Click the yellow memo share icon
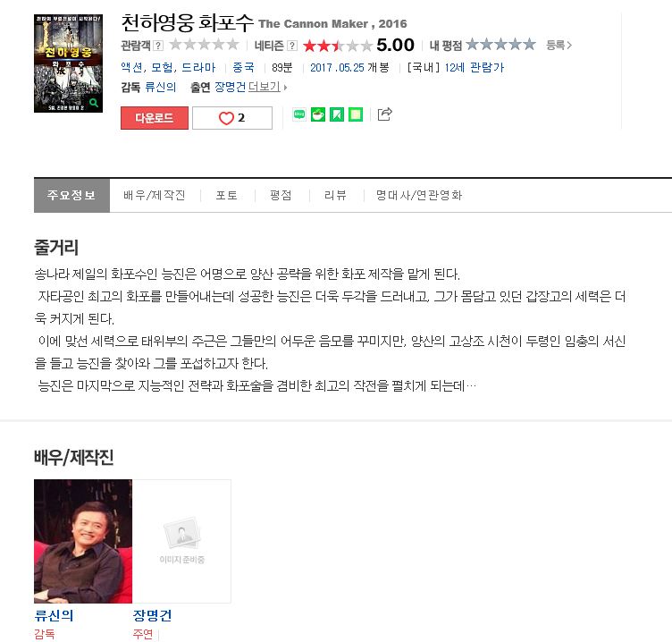Screen dimensions: 672x642 (356, 114)
